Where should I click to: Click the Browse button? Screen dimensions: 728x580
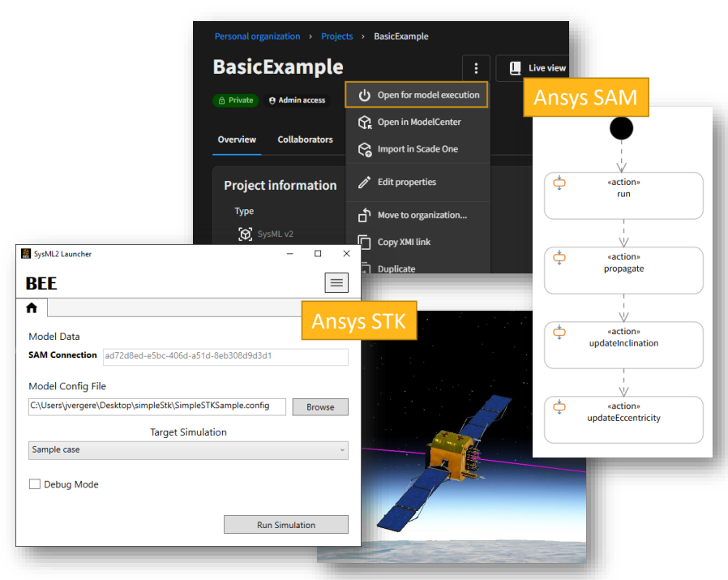(x=320, y=407)
